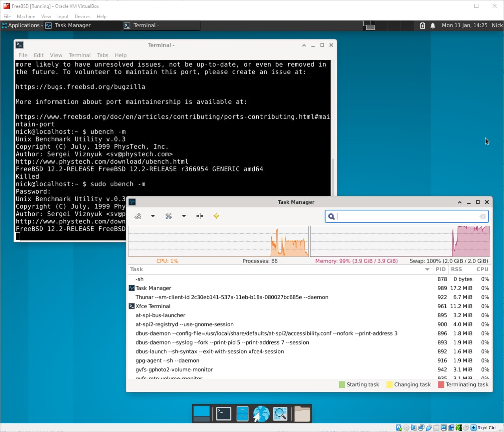Select the -sh process row

coord(309,279)
